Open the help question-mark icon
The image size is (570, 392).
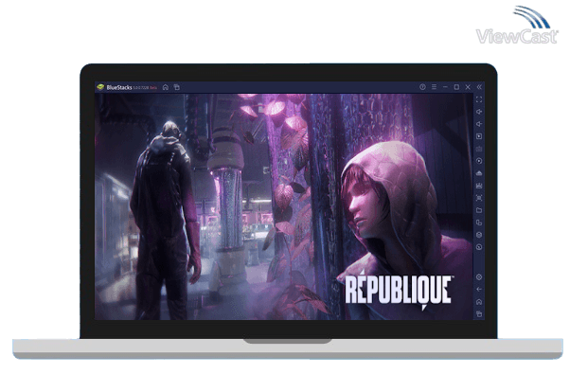click(422, 87)
